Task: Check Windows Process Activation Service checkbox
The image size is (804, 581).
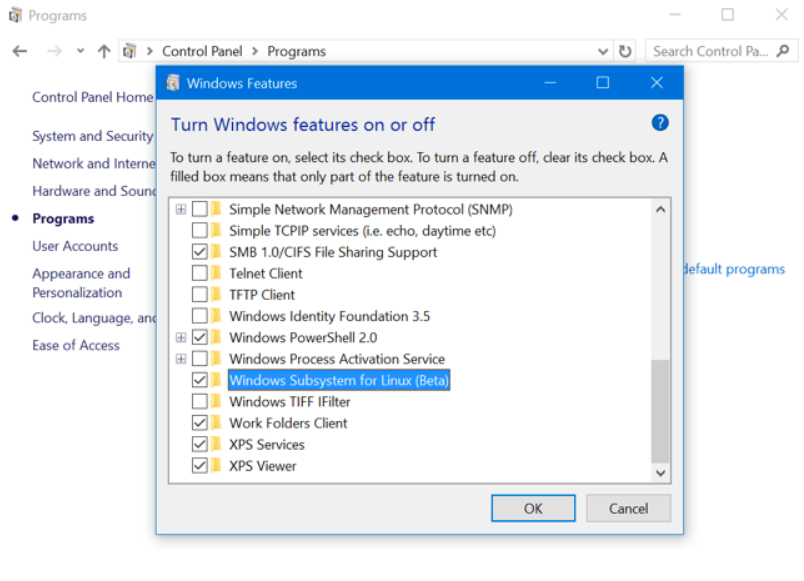Action: [x=200, y=359]
